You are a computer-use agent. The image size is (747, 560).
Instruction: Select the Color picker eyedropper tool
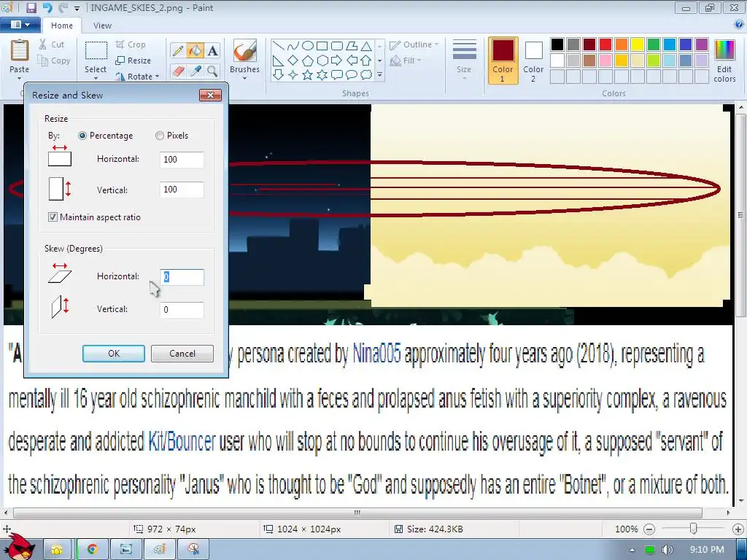pyautogui.click(x=195, y=71)
